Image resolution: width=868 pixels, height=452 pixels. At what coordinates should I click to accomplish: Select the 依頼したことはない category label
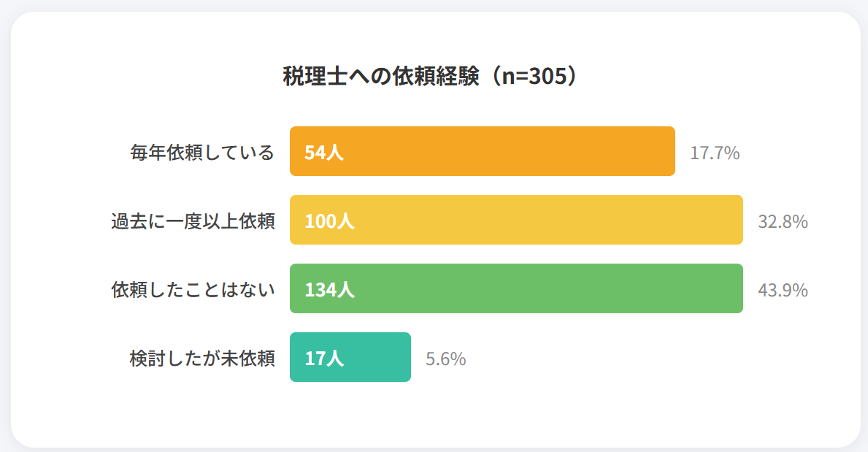[x=193, y=289]
